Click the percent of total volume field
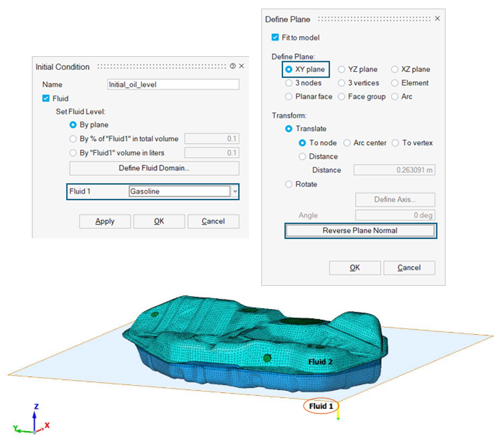The width and height of the screenshot is (504, 448). (212, 138)
